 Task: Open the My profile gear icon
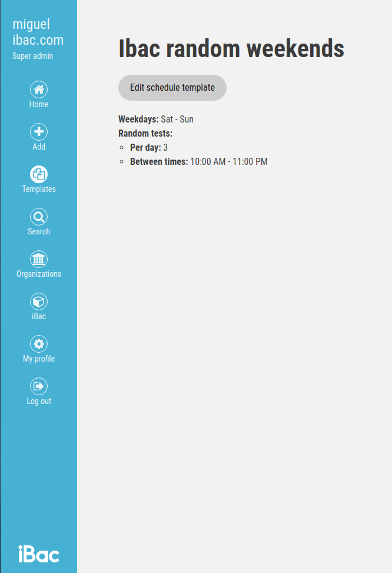pyautogui.click(x=39, y=344)
